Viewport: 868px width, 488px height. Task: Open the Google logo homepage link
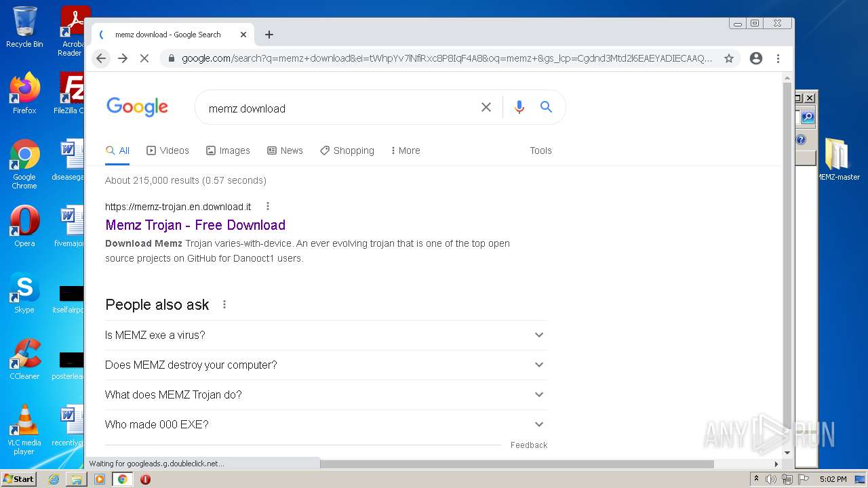pos(137,107)
